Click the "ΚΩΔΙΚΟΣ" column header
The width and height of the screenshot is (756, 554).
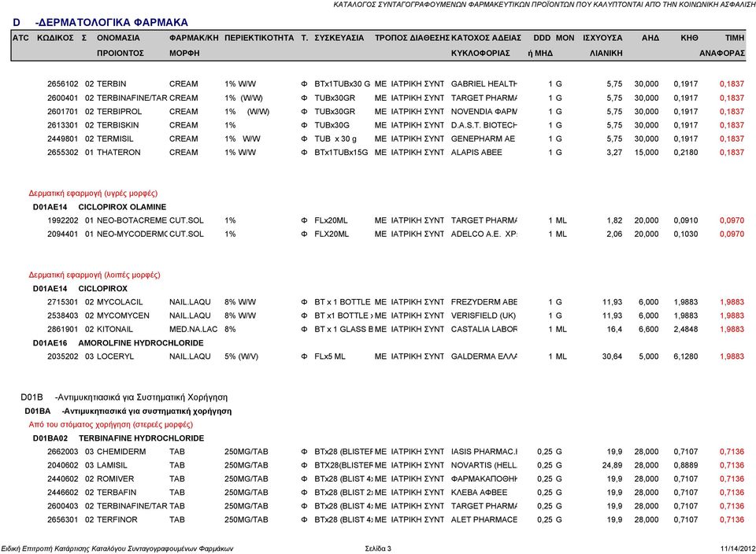click(x=55, y=38)
